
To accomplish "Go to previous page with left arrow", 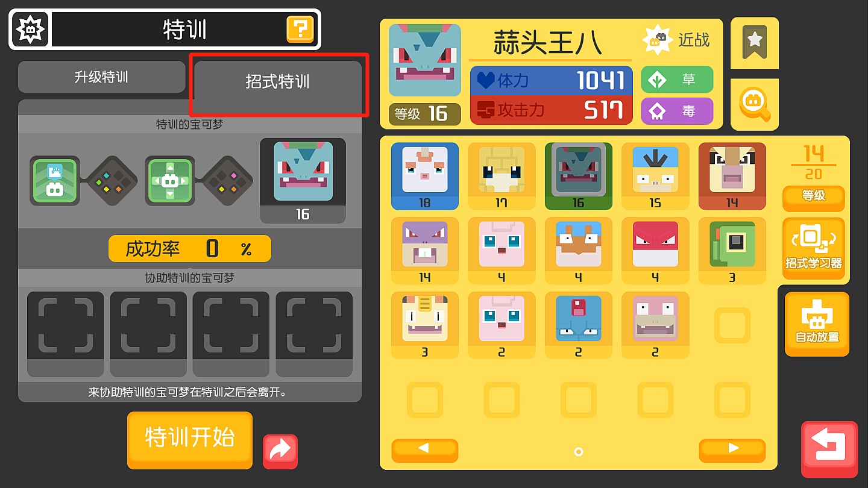I will tap(425, 449).
